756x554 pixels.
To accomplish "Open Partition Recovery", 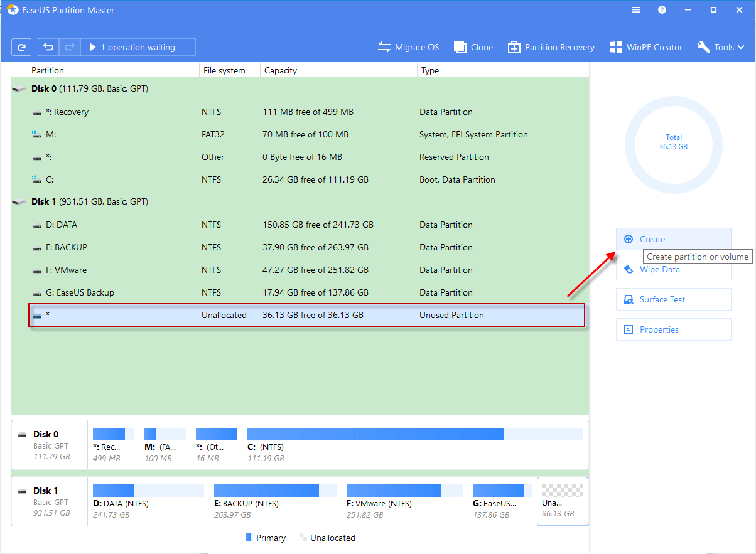I will point(551,47).
